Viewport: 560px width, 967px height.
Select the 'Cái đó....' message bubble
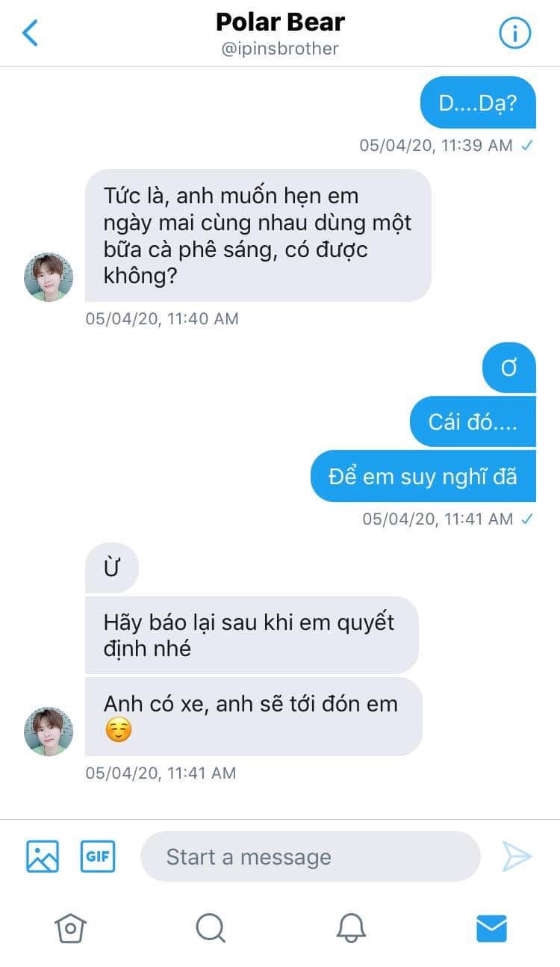(x=473, y=421)
